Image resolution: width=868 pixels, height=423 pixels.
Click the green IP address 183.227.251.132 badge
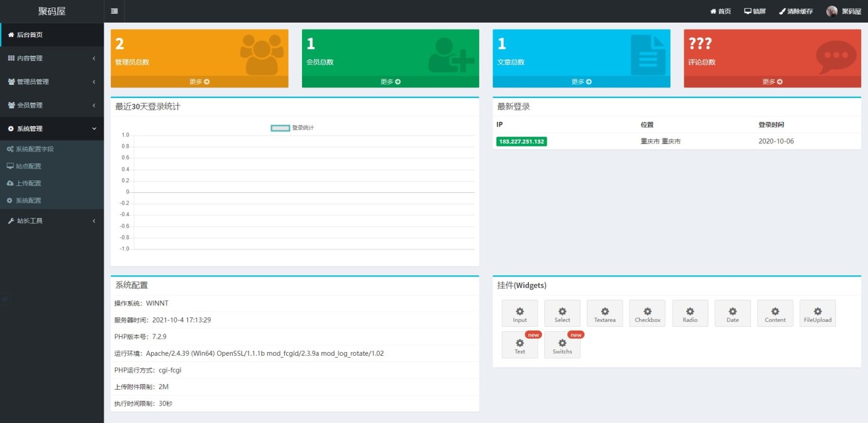pyautogui.click(x=521, y=141)
